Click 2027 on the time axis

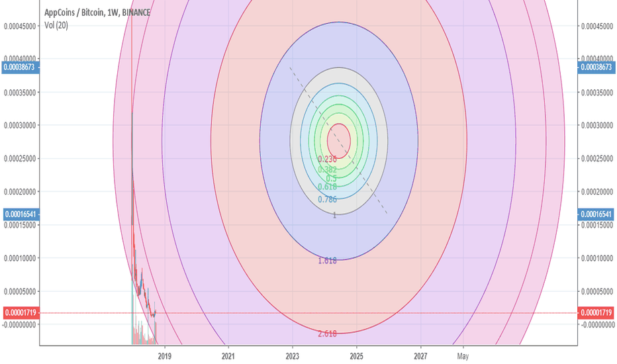point(420,356)
